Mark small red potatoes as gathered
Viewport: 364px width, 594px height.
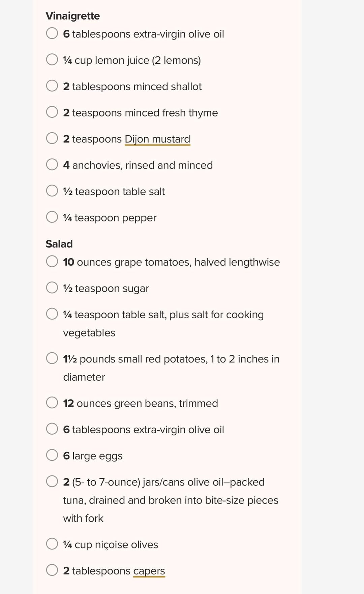pos(52,358)
